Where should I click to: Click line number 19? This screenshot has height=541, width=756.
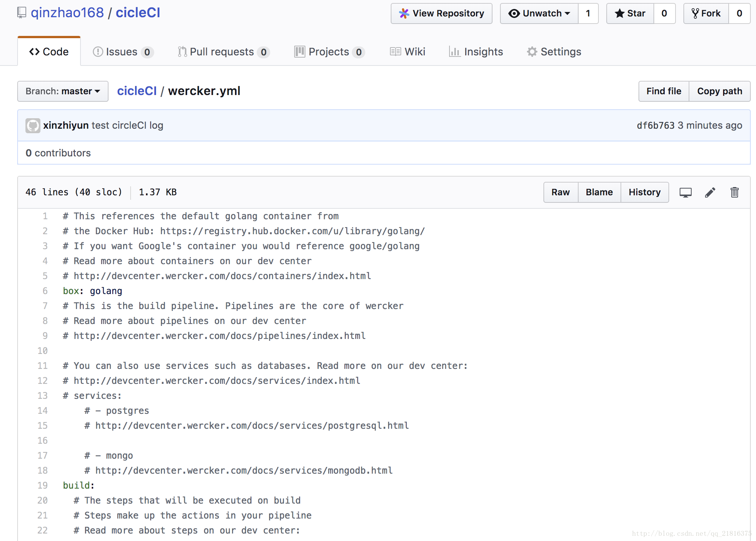tap(43, 486)
